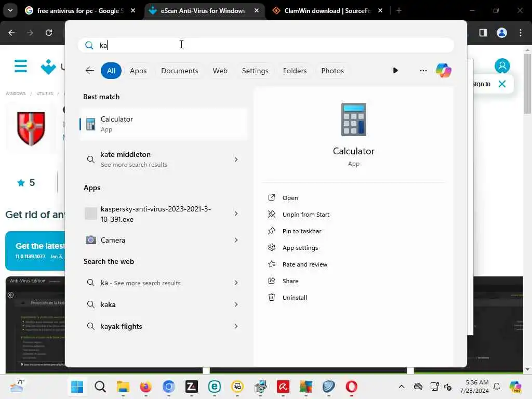Open File Explorer from taskbar
Screen dimensions: 532x399
pyautogui.click(x=123, y=387)
